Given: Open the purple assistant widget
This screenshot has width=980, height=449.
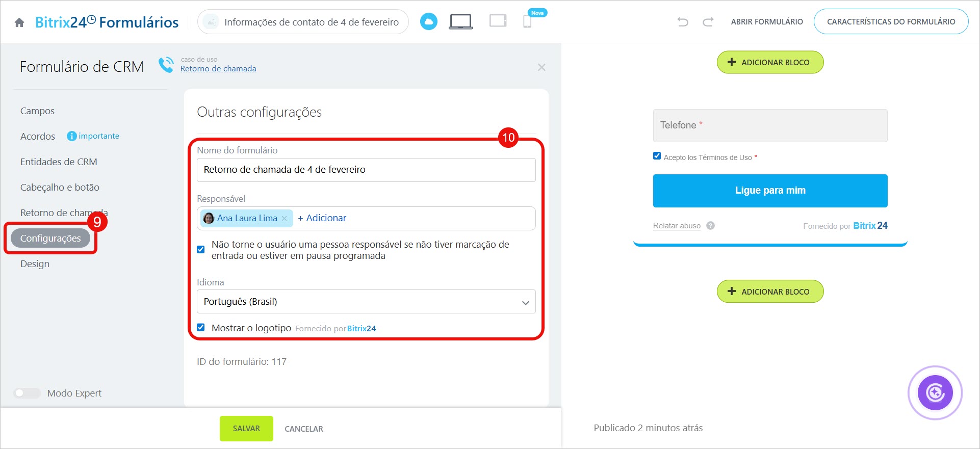Looking at the screenshot, I should 935,393.
